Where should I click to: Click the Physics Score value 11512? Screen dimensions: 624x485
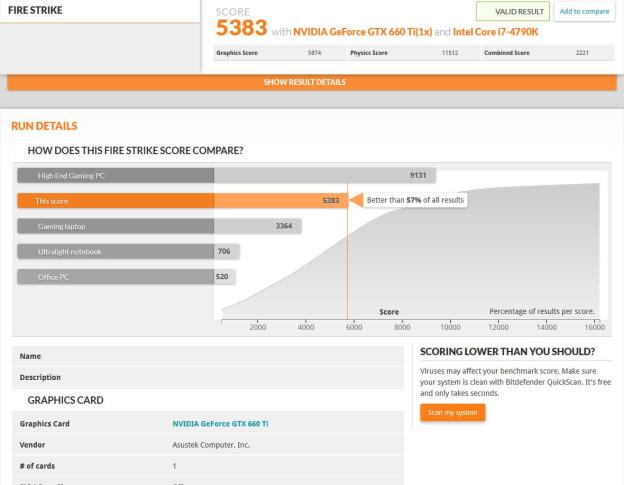450,53
